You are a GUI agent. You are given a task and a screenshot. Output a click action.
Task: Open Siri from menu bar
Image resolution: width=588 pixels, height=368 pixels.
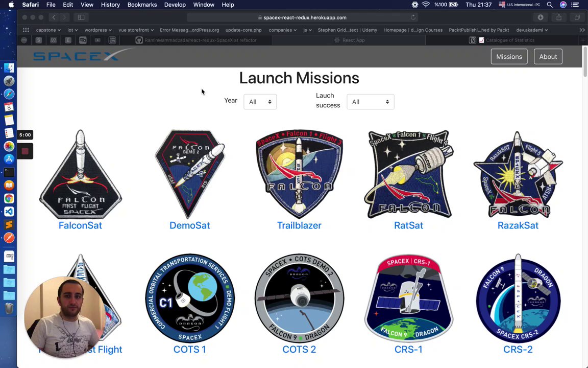[x=563, y=5]
